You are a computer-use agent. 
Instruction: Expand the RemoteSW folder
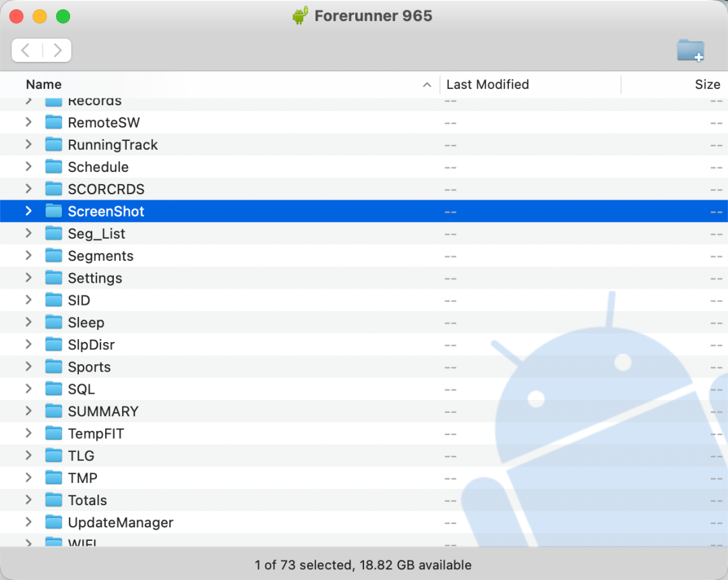[29, 122]
